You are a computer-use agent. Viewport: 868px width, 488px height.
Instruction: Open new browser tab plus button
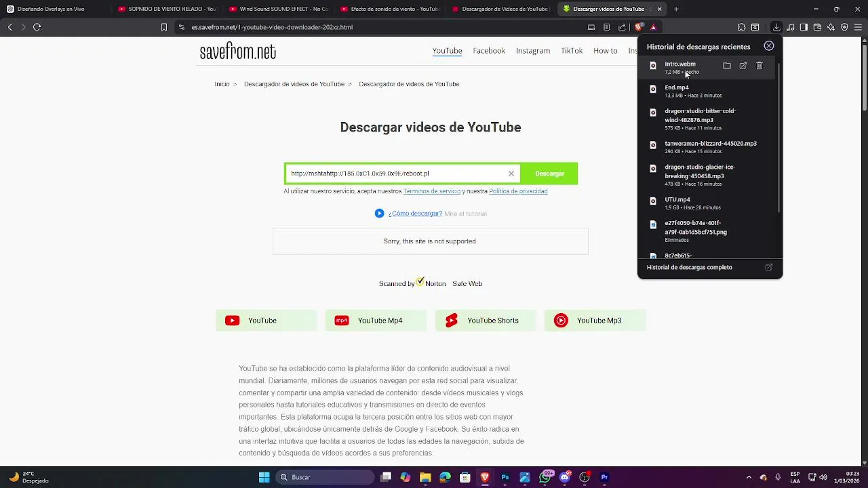(x=676, y=9)
